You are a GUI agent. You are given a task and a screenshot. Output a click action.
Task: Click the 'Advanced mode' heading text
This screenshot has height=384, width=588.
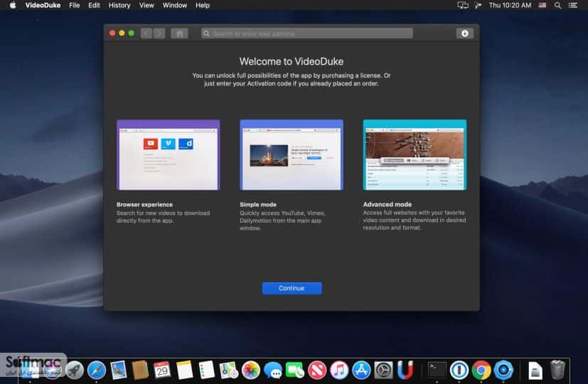387,204
